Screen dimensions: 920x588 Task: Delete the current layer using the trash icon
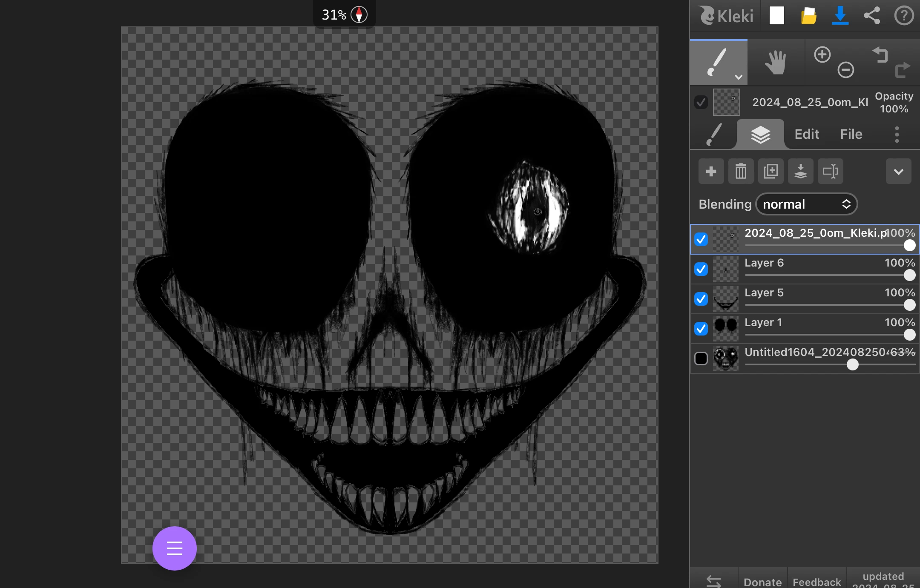[740, 171]
